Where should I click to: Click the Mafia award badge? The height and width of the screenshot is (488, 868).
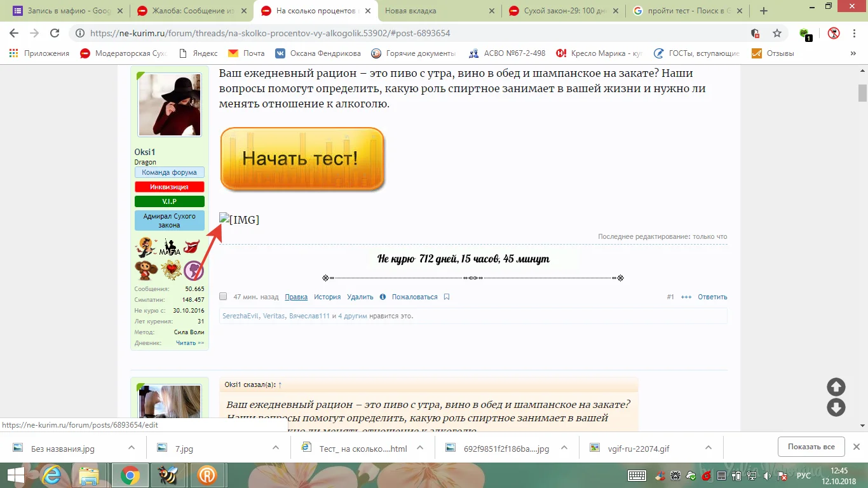pyautogui.click(x=170, y=247)
